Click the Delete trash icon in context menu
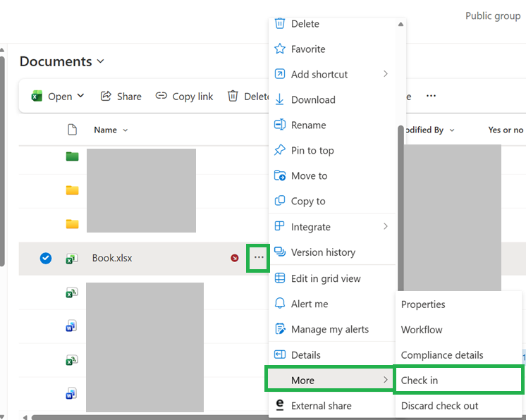This screenshot has width=526, height=420. [x=280, y=23]
